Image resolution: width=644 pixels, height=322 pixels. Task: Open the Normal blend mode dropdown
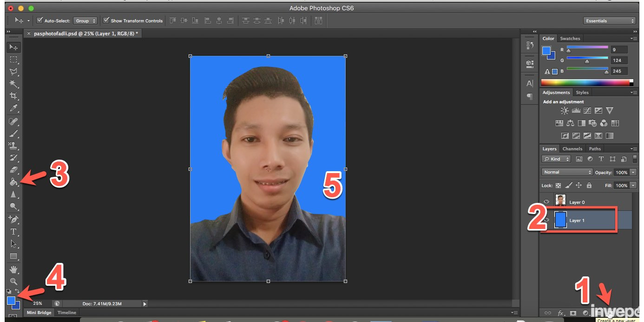(x=567, y=172)
